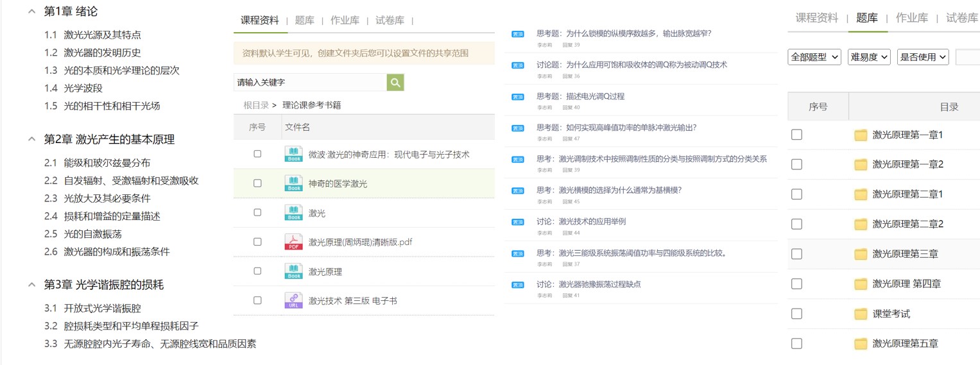Tick the checkbox for 激光 file
Image resolution: width=980 pixels, height=365 pixels.
point(257,212)
